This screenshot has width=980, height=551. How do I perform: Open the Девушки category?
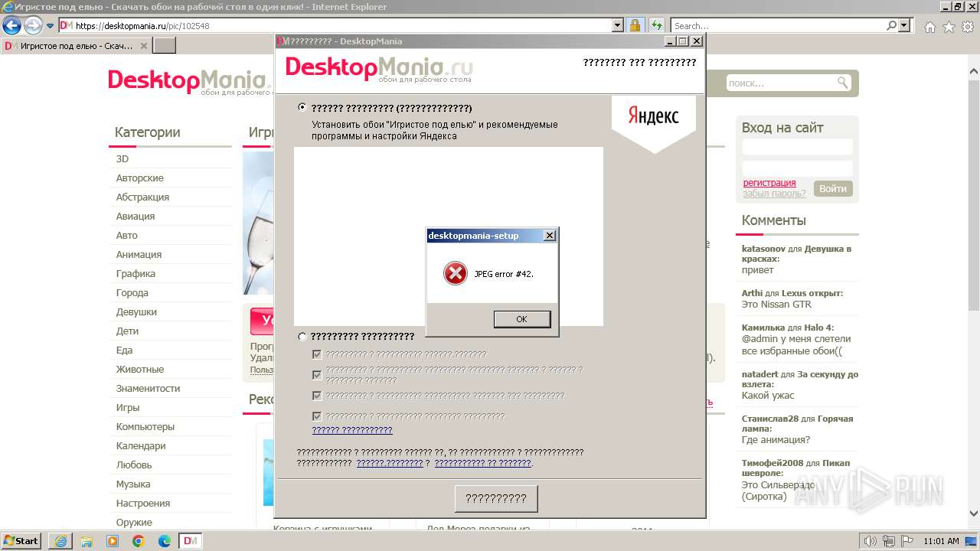pos(136,311)
